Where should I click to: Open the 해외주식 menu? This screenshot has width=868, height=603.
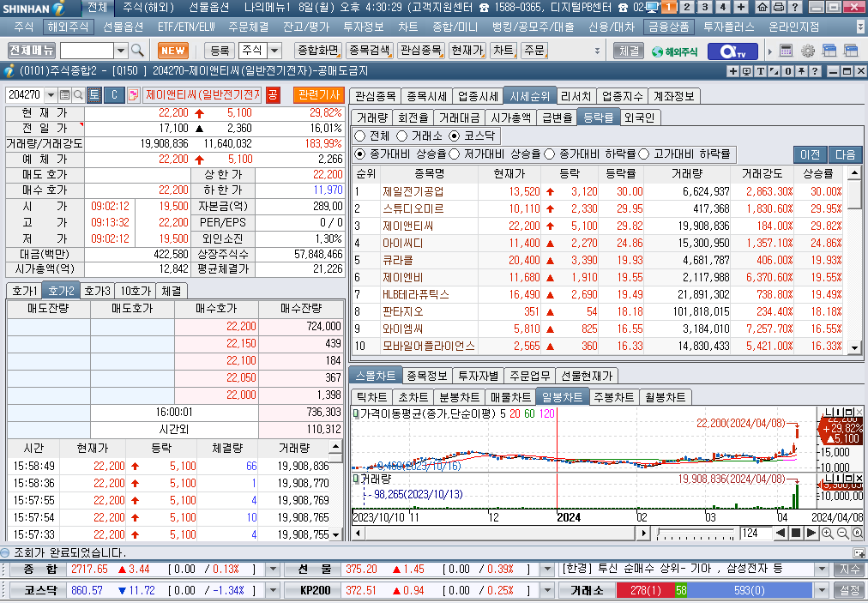coord(68,27)
